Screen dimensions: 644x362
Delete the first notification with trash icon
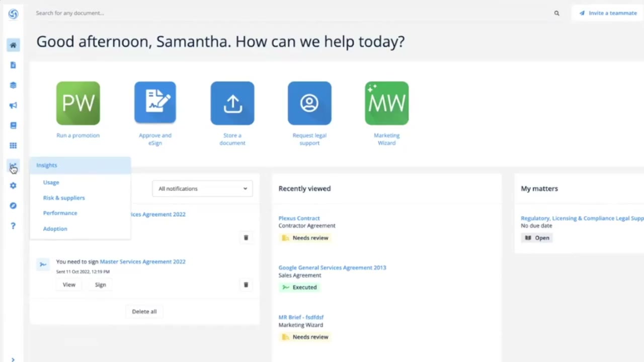tap(246, 237)
